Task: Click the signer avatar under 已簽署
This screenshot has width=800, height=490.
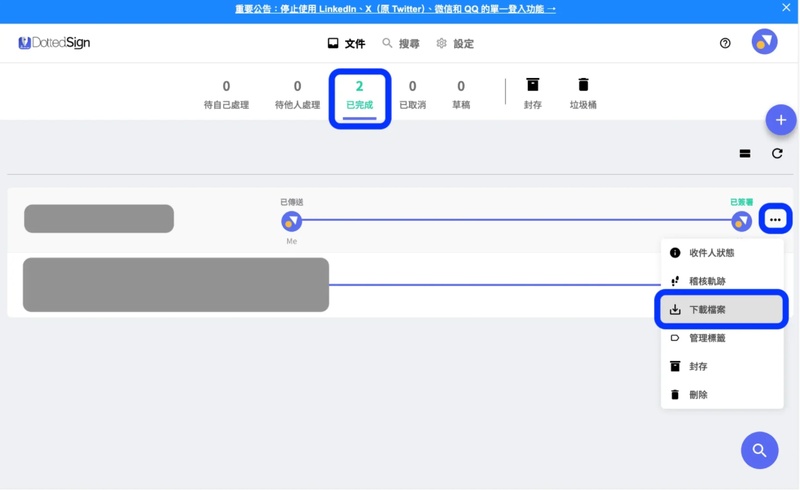Action: [x=741, y=222]
